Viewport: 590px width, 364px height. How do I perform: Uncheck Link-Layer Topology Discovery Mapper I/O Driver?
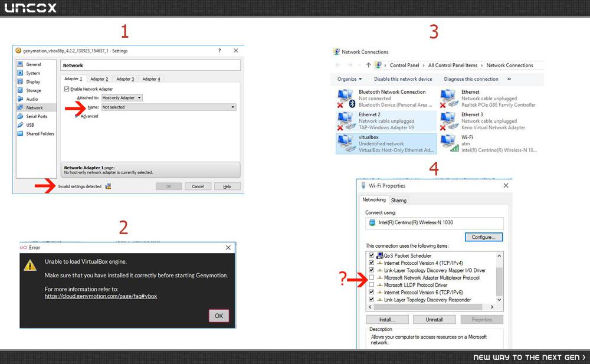coord(371,270)
